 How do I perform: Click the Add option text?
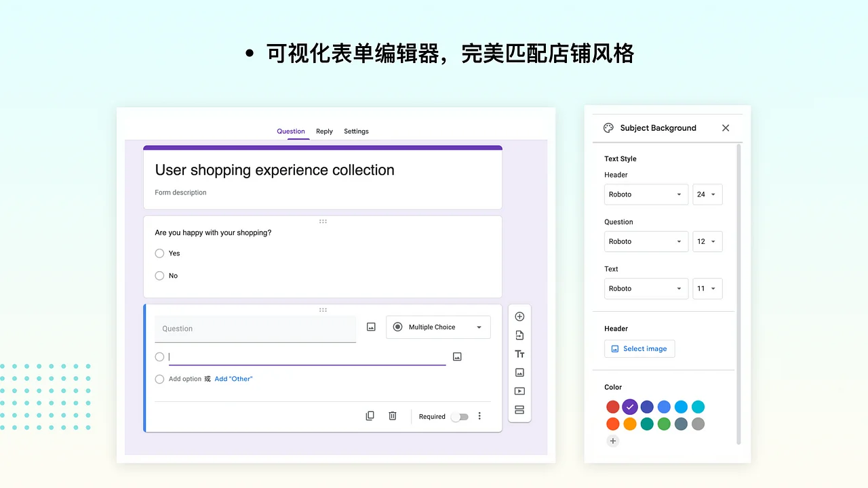(x=185, y=379)
